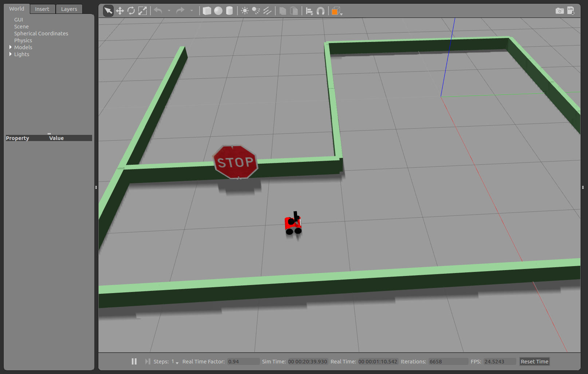Select GUI in the World tree
588x374 pixels.
19,20
